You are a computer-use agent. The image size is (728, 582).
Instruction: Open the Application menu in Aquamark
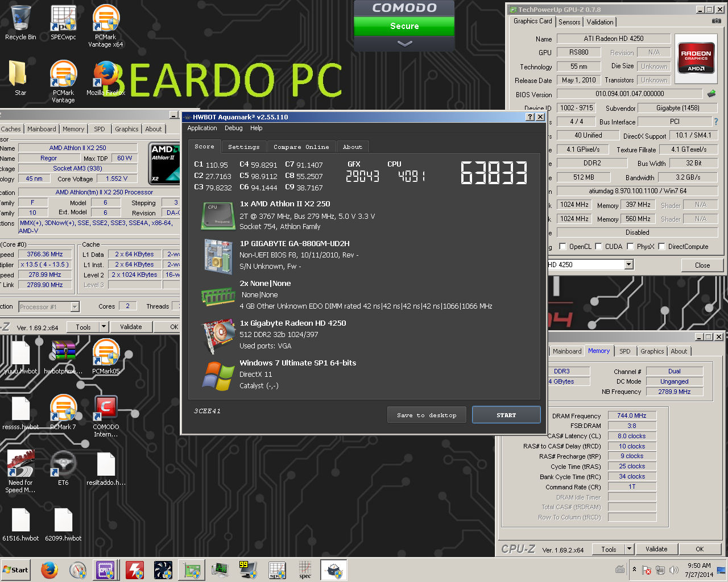(x=202, y=128)
